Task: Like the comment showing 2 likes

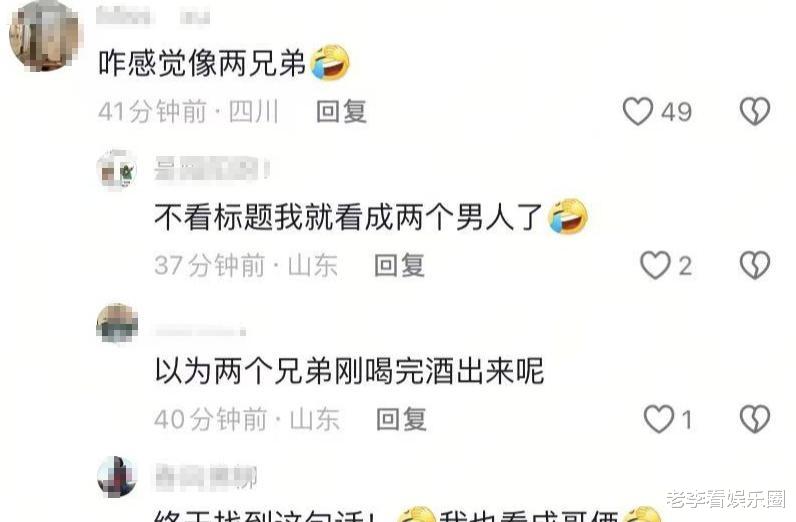Action: (x=655, y=265)
